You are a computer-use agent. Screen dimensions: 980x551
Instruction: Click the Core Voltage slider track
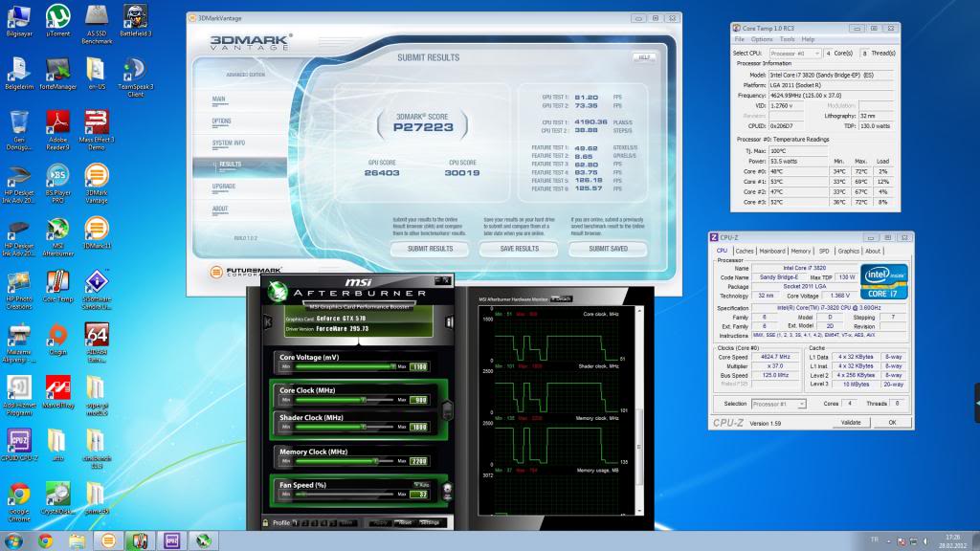tap(344, 366)
